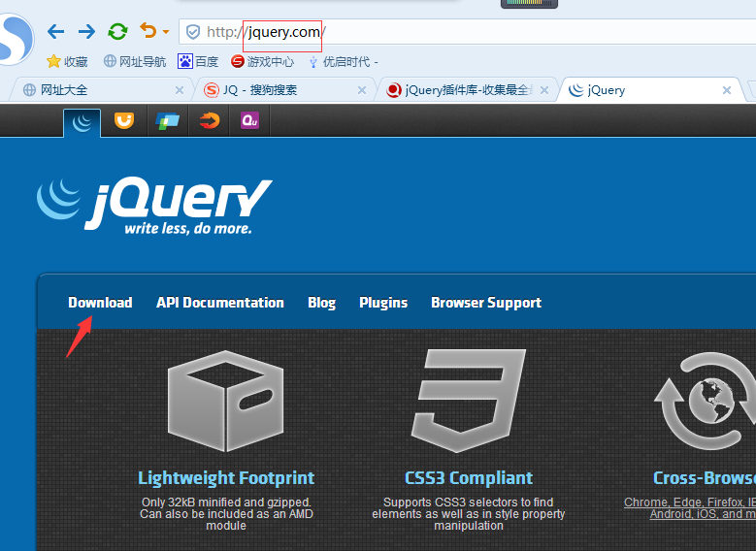Viewport: 756px width, 551px height.
Task: Click the QUnit project icon
Action: click(x=249, y=120)
